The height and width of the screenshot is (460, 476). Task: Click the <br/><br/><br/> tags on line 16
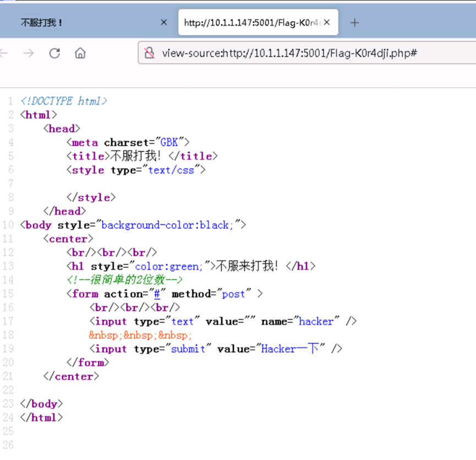tap(135, 308)
